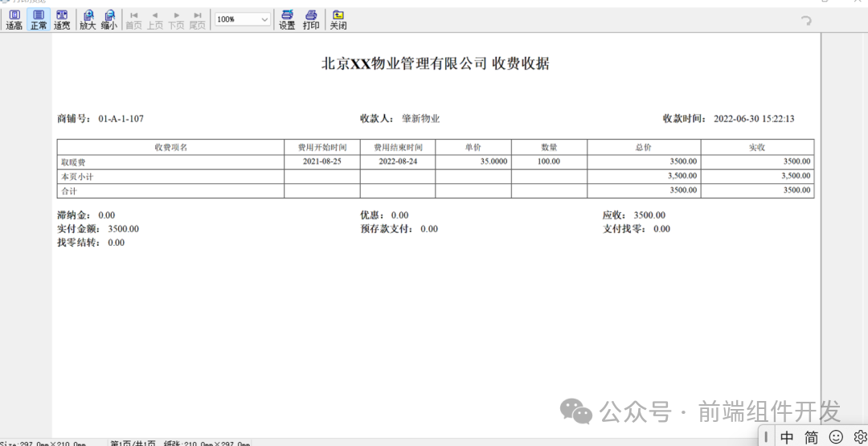Open print settings with 设置 icon

click(x=287, y=20)
